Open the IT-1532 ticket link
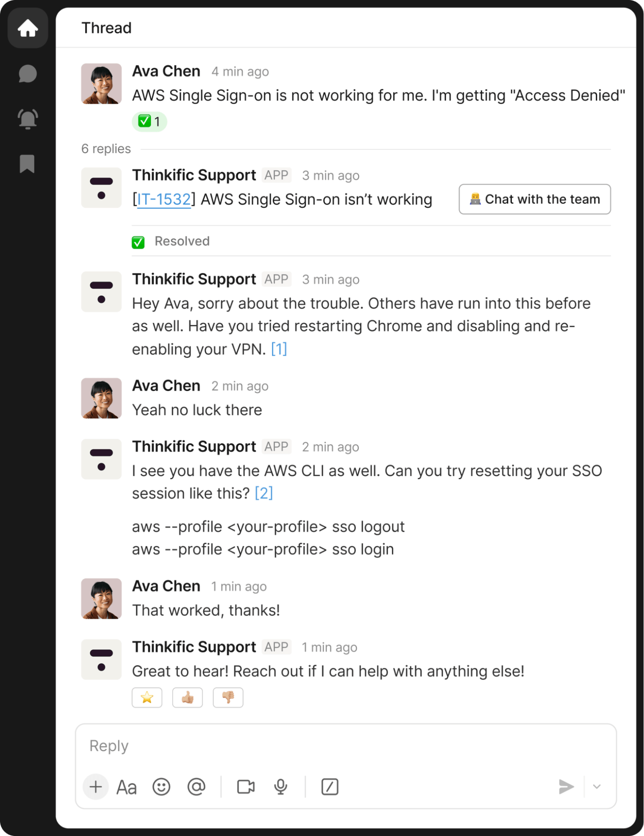 [x=163, y=199]
